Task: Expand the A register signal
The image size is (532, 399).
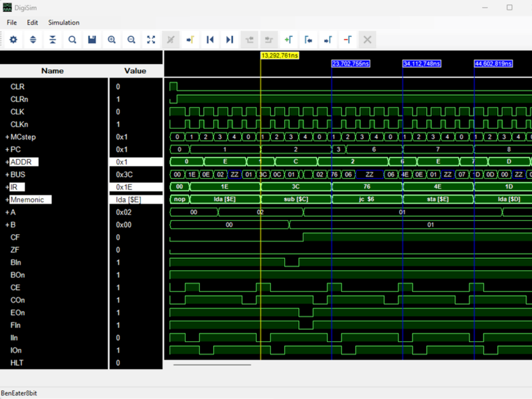Action: tap(7, 212)
